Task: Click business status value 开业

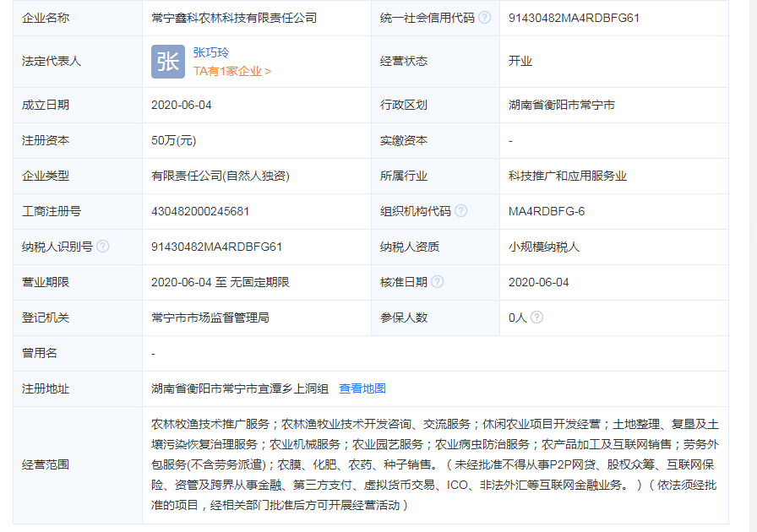Action: pyautogui.click(x=520, y=62)
